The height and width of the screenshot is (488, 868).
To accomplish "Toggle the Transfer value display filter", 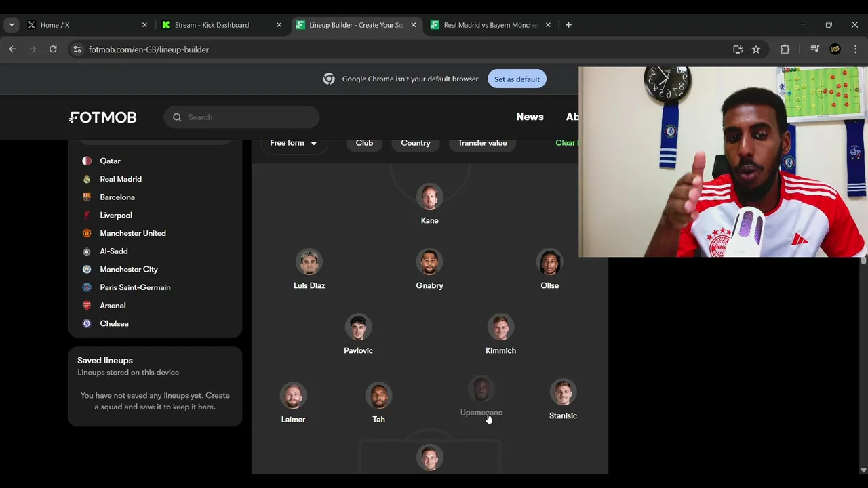I will pyautogui.click(x=482, y=143).
